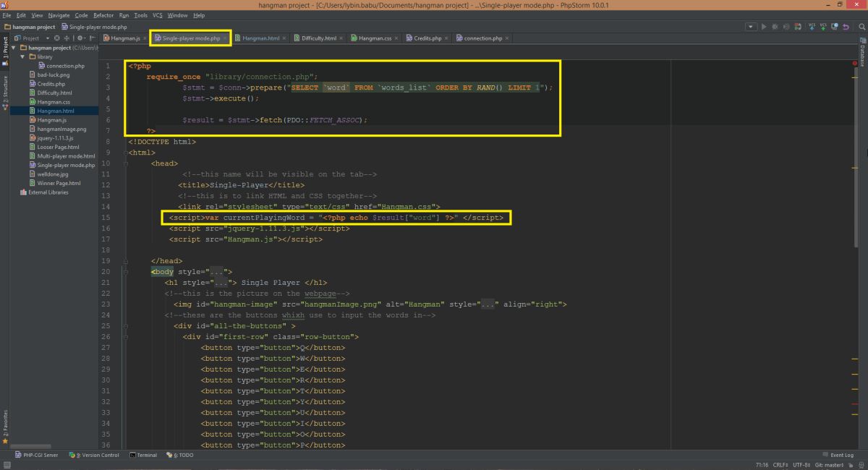Viewport: 868px width, 470px height.
Task: Select Multi-player mode.html in the project tree
Action: (61, 156)
